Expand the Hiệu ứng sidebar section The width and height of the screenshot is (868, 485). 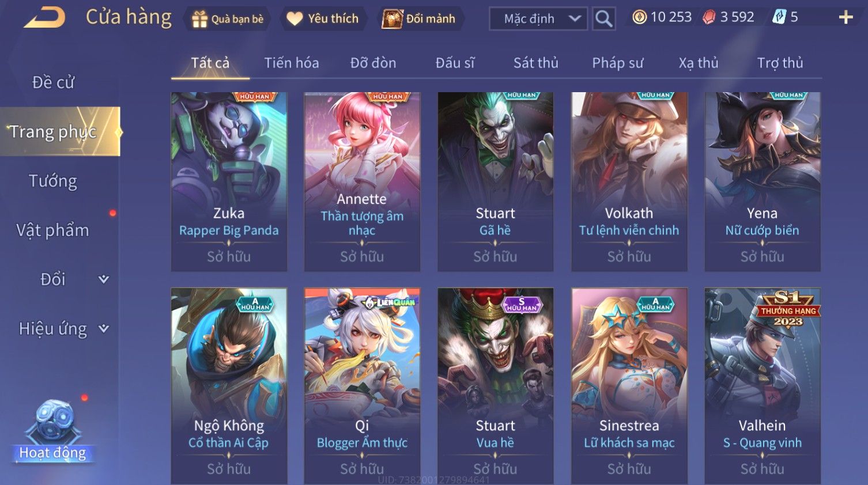point(104,329)
